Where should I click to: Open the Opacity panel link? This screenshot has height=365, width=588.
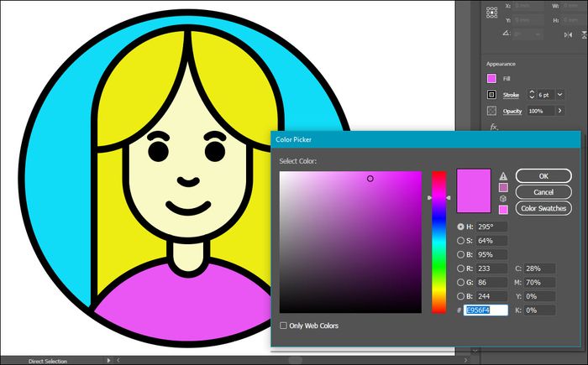click(512, 112)
